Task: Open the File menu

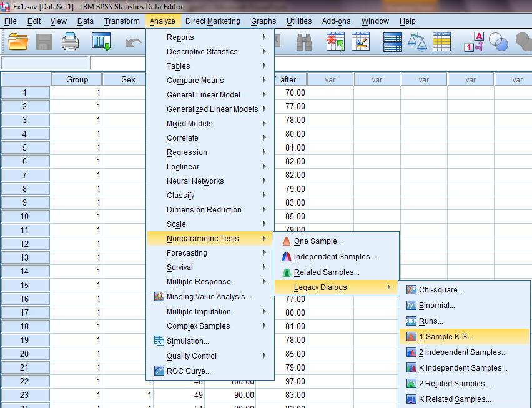Action: click(x=10, y=21)
